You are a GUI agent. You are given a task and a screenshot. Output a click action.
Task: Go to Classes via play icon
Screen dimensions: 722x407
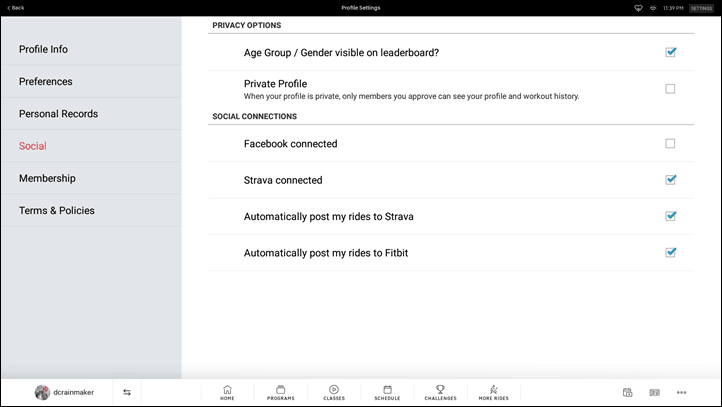coord(334,393)
